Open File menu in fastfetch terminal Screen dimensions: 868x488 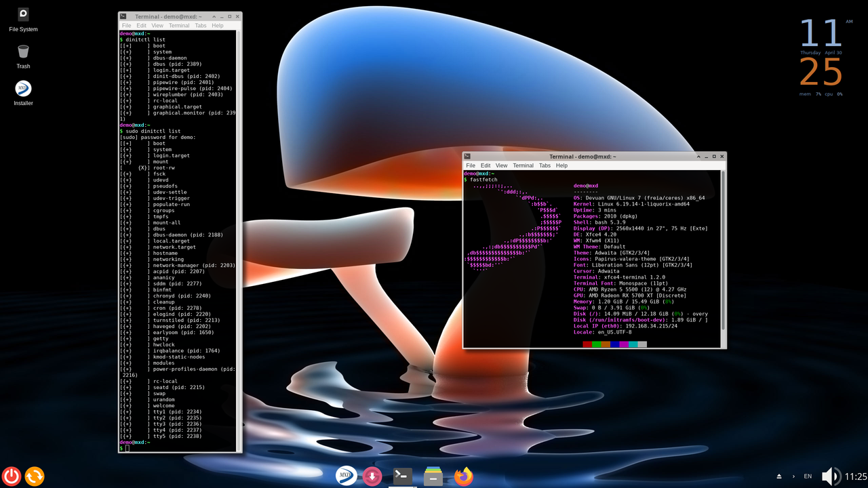471,165
